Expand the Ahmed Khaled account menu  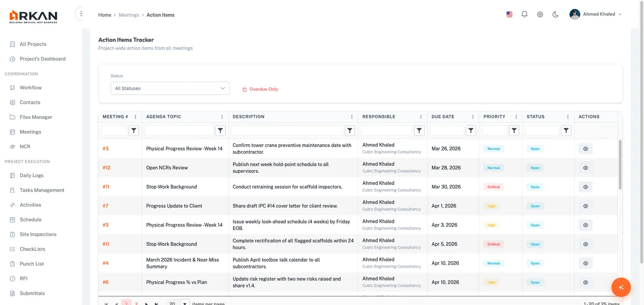pos(595,14)
